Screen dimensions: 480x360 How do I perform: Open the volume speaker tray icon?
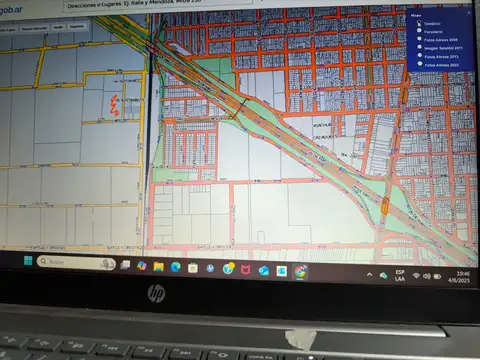pos(426,276)
